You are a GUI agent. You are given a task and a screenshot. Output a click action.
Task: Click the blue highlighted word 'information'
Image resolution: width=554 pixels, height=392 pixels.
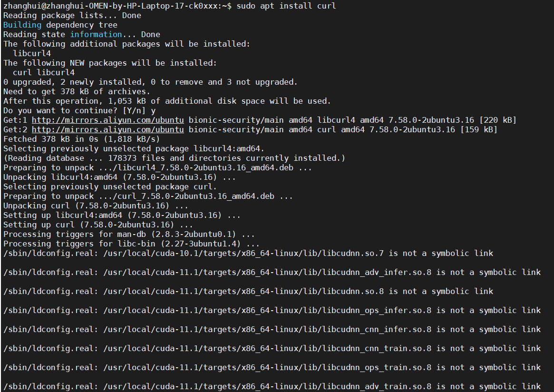[96, 34]
